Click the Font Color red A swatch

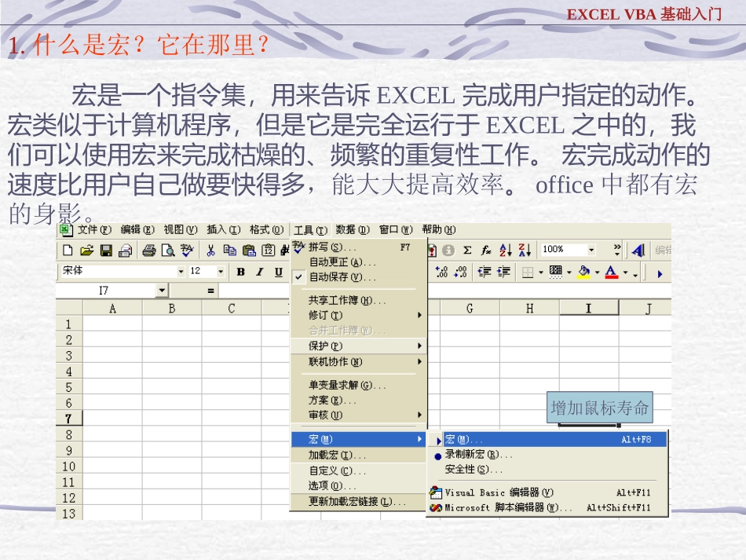tap(612, 273)
